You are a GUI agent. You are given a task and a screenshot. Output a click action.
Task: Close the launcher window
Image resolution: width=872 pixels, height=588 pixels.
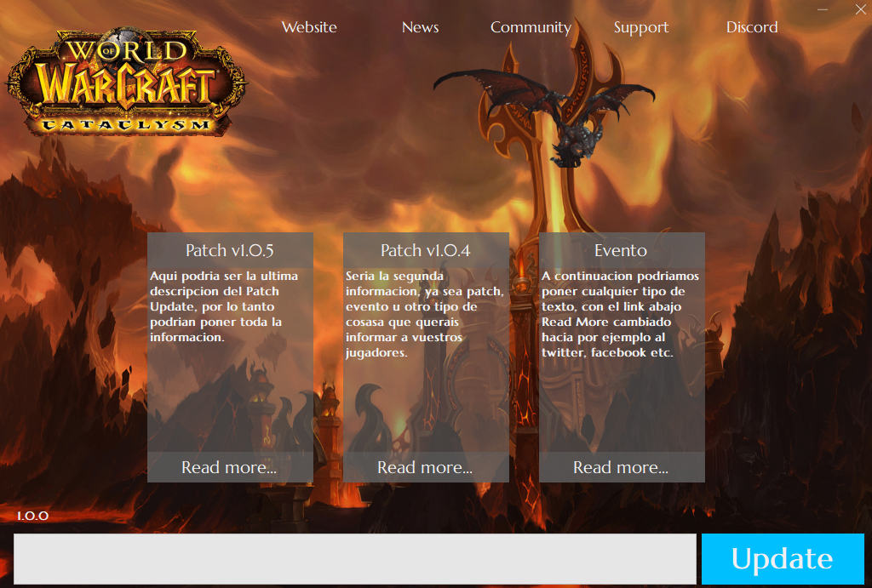(860, 9)
